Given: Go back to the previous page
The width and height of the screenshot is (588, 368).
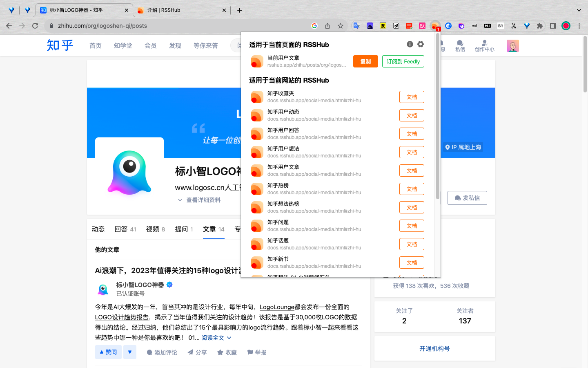Looking at the screenshot, I should (9, 26).
